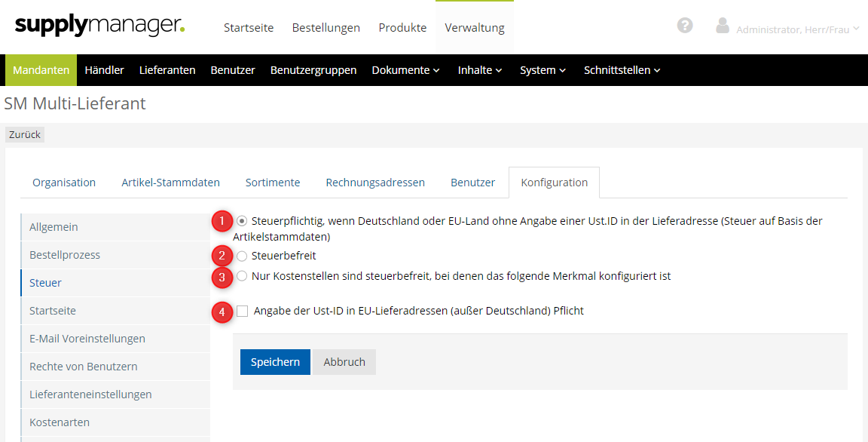The image size is (868, 442).
Task: Open the Rechnungsadressen tab
Action: point(375,183)
